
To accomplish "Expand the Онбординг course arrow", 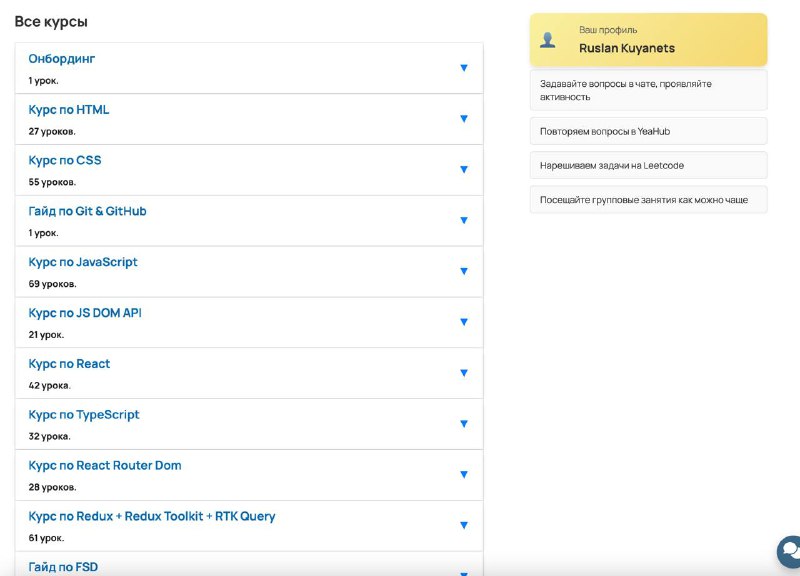I will 464,68.
